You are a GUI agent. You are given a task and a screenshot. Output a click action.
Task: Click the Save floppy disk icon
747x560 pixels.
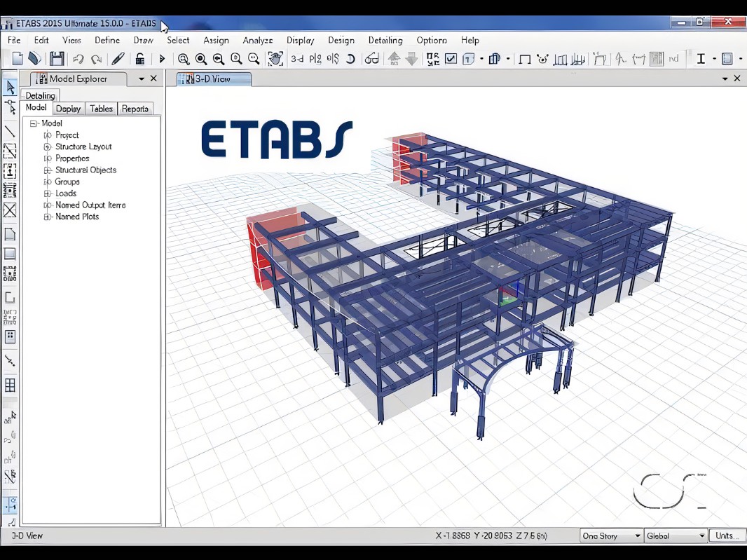click(x=57, y=59)
